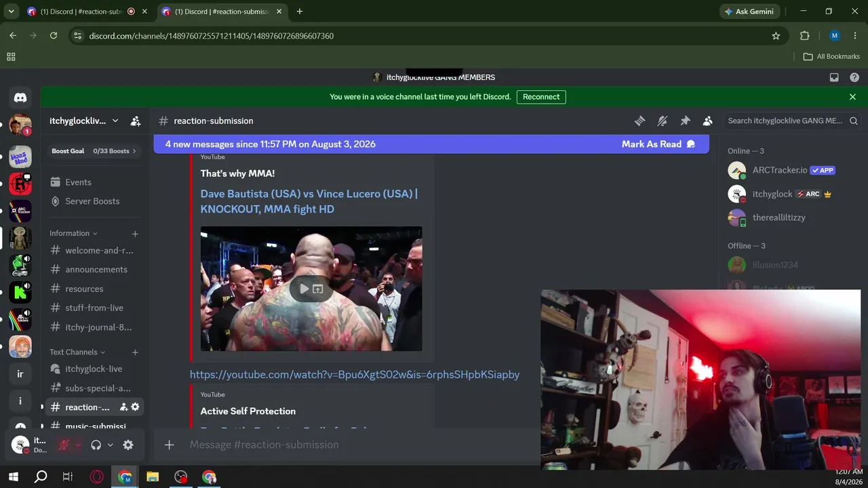Open Windows Start menu

13,477
